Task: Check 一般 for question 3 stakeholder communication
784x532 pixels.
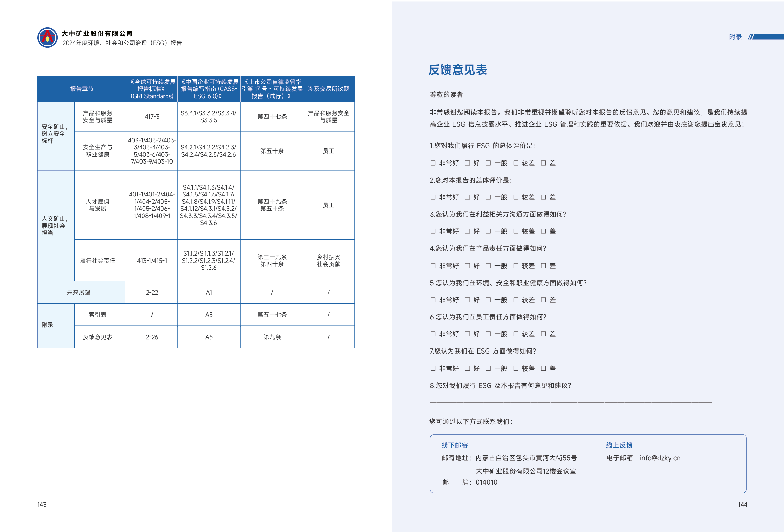Action: pos(488,231)
